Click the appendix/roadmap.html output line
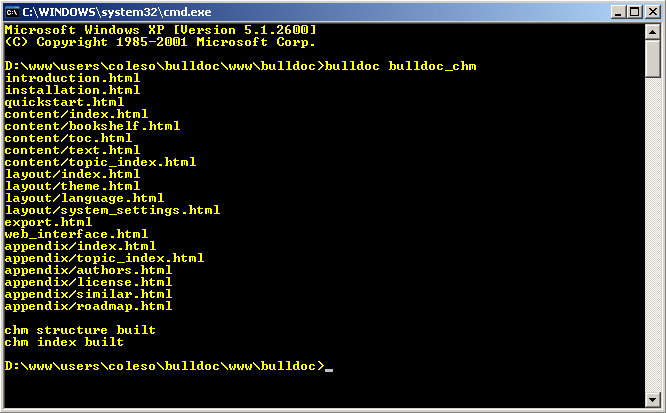666x413 pixels. click(x=88, y=306)
